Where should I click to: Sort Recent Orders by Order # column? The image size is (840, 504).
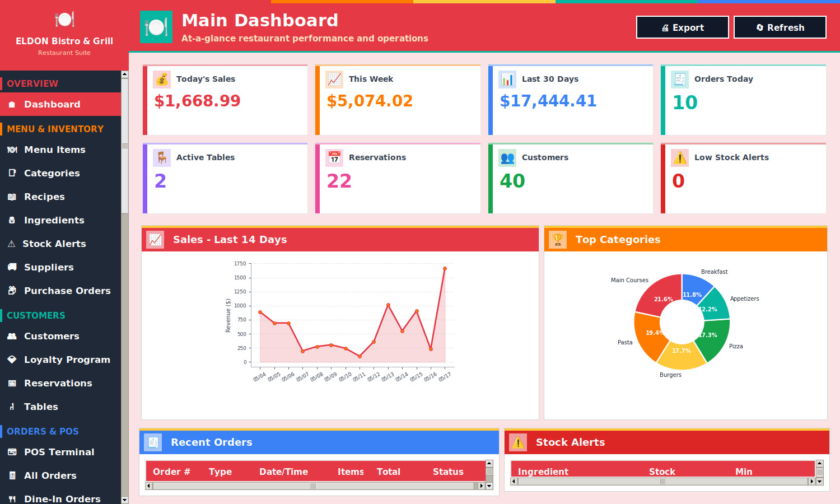tap(171, 472)
